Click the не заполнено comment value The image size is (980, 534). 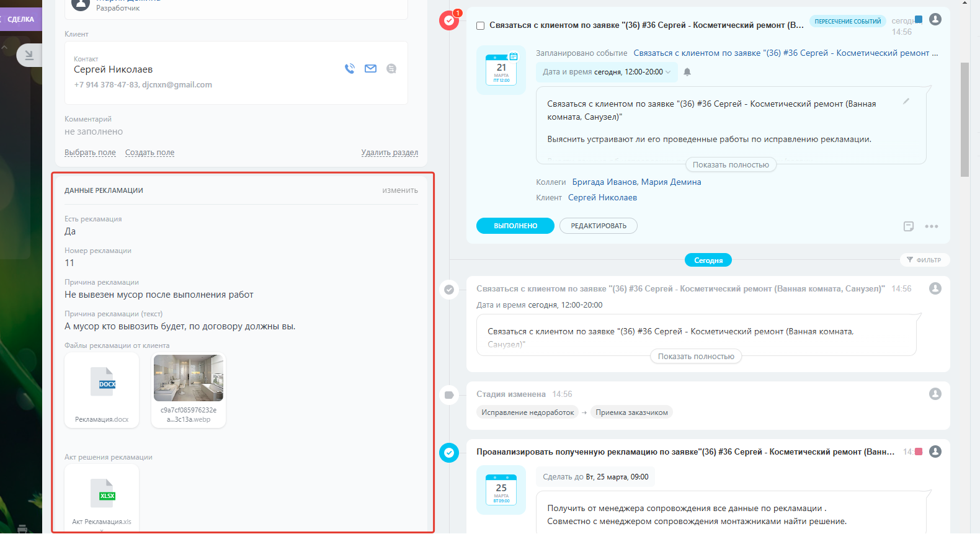tap(94, 131)
